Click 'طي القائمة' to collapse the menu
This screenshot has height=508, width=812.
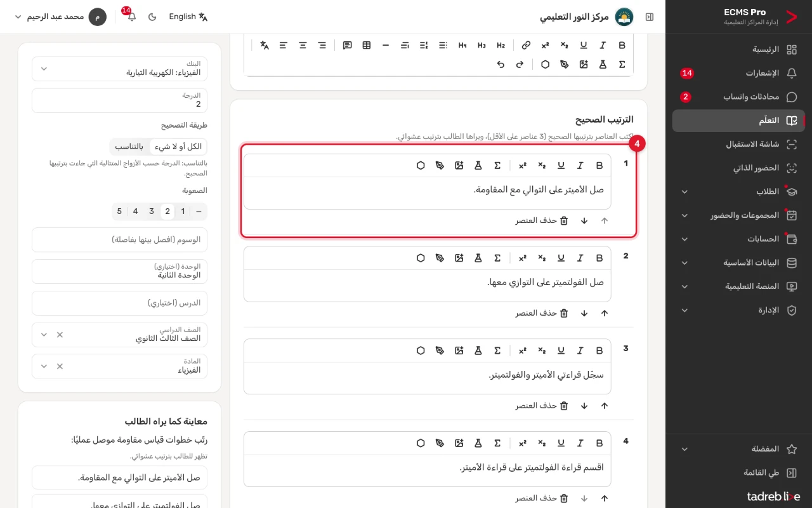pyautogui.click(x=738, y=473)
